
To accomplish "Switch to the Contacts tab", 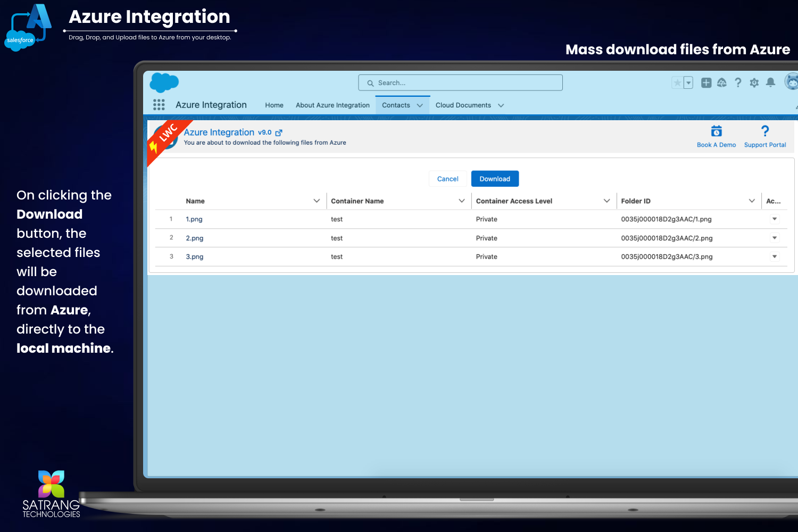I will [x=396, y=105].
